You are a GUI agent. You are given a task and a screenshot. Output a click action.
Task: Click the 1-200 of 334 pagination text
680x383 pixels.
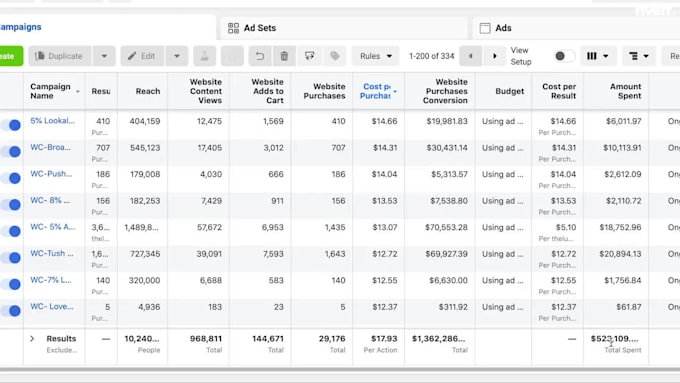(432, 56)
